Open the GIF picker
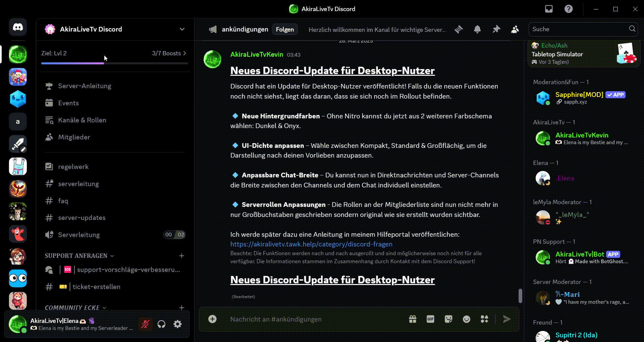 click(430, 319)
